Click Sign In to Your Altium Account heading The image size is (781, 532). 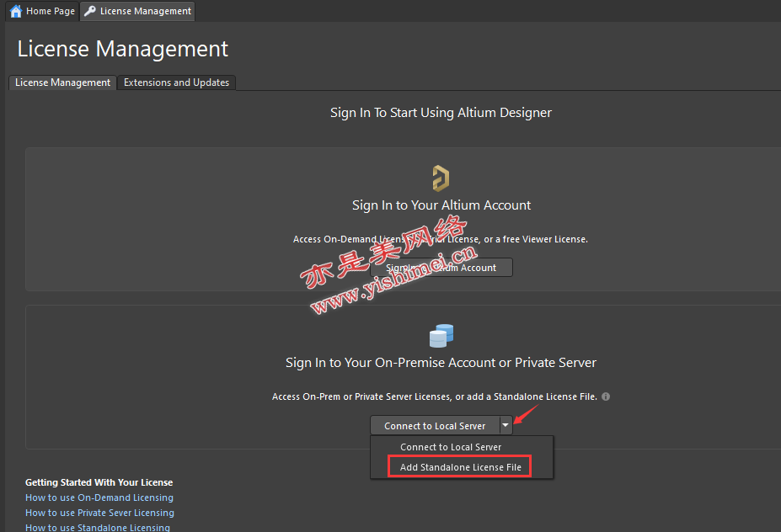pos(441,205)
